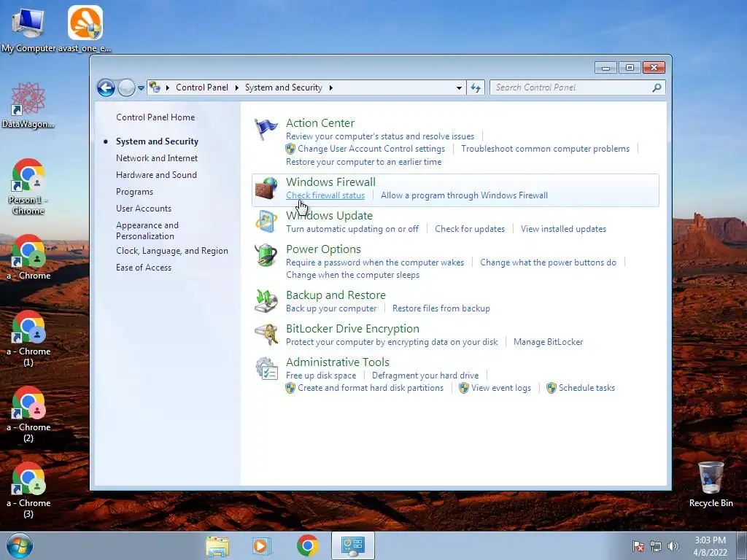
Task: Click the Show desktop strip beside the clock
Action: 742,545
